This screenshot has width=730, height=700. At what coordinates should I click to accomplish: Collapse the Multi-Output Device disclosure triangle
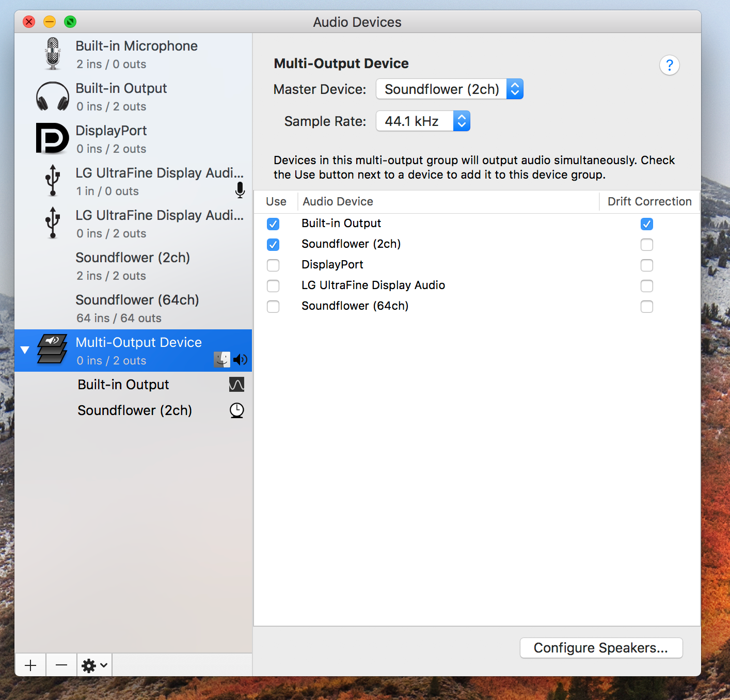[x=25, y=350]
